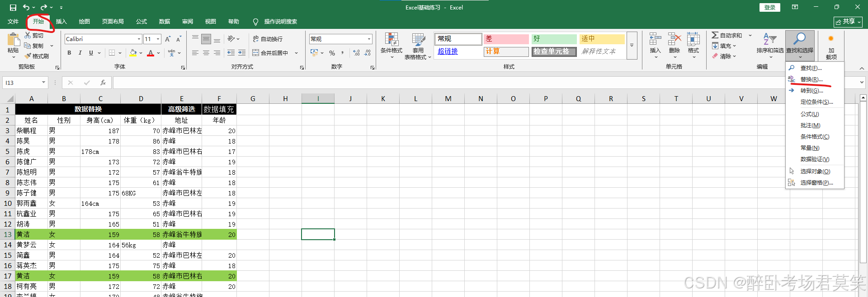Toggle Wrap Text (自动换行)

268,39
